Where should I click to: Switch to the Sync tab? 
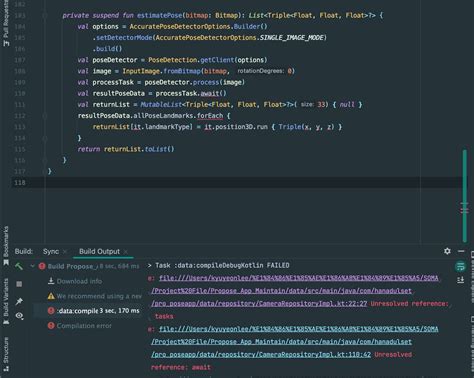point(51,251)
